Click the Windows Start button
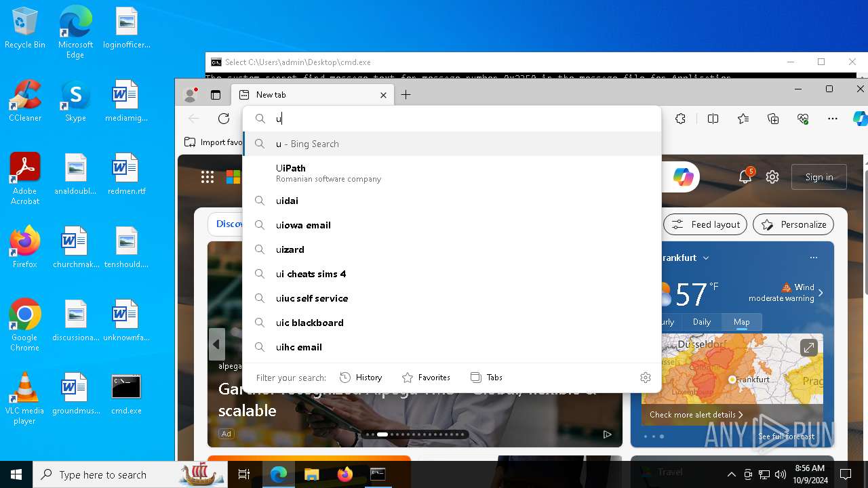 [16, 474]
